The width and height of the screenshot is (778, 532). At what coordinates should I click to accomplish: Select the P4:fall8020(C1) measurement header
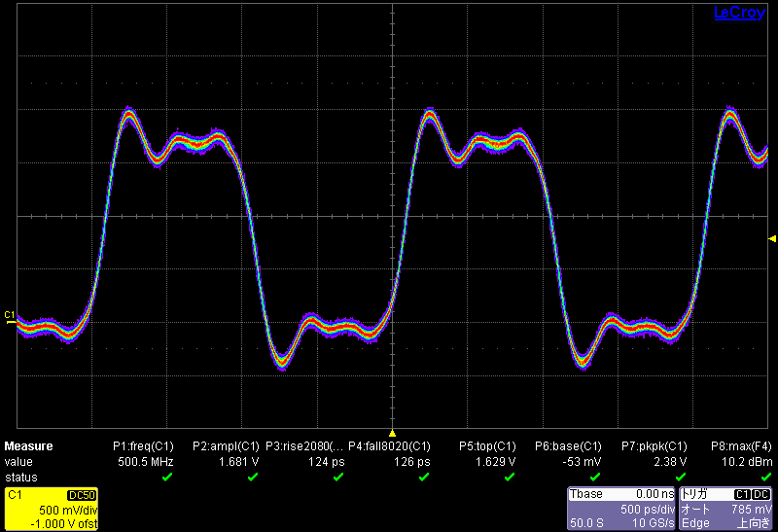click(390, 446)
